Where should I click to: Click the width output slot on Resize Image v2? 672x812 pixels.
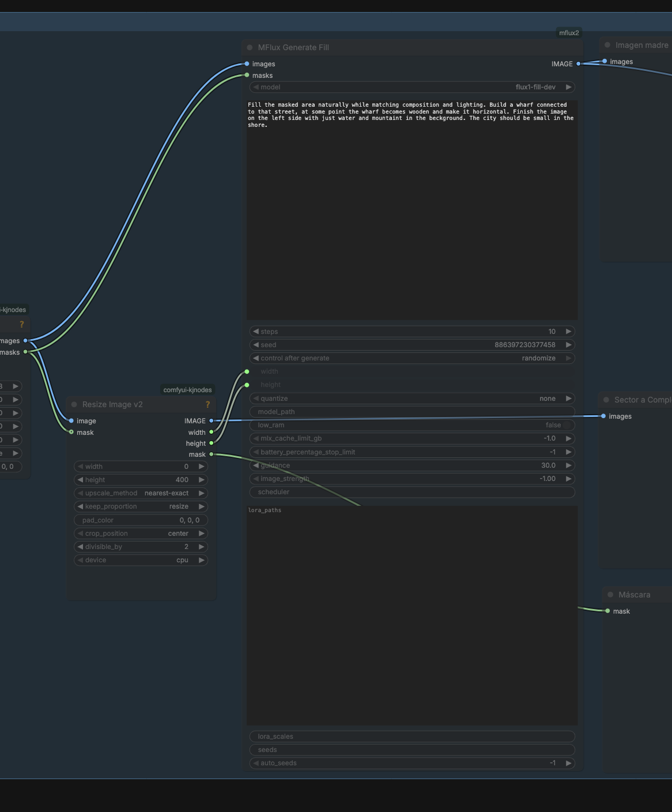tap(211, 432)
